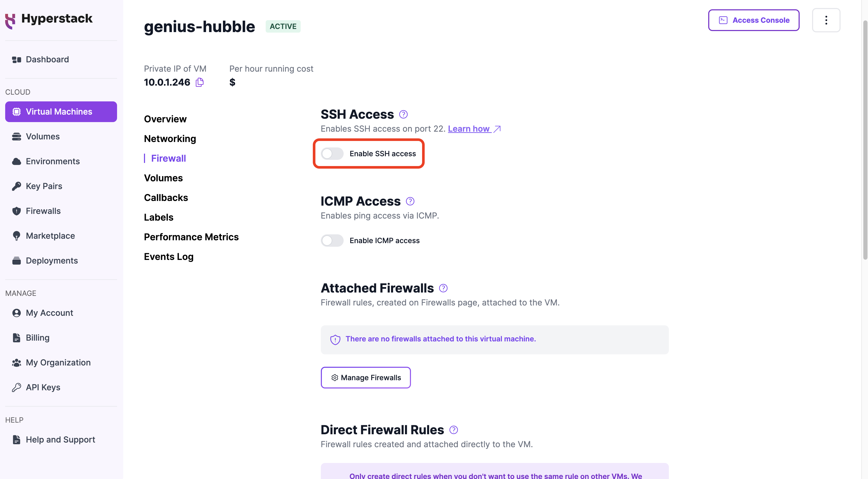Click the Key Pairs icon

click(17, 186)
